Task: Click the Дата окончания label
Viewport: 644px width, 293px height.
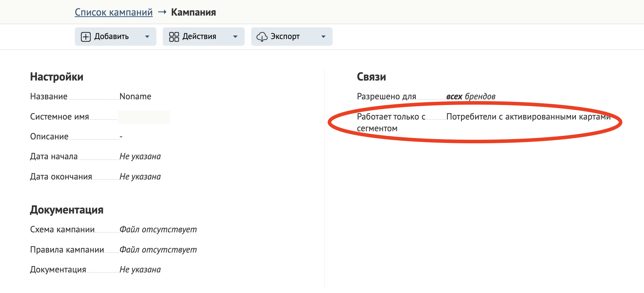Action: click(x=61, y=177)
